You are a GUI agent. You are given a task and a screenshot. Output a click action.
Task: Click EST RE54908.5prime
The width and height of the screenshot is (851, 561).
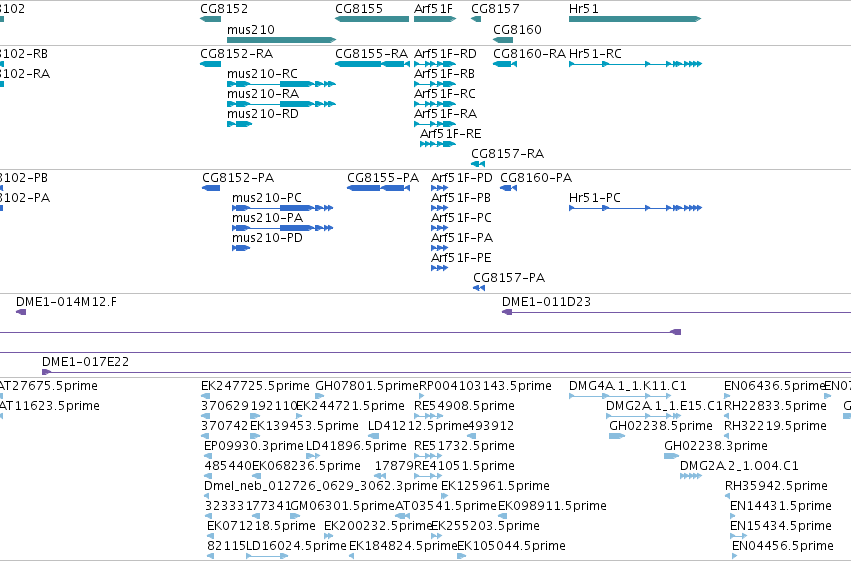pyautogui.click(x=428, y=416)
